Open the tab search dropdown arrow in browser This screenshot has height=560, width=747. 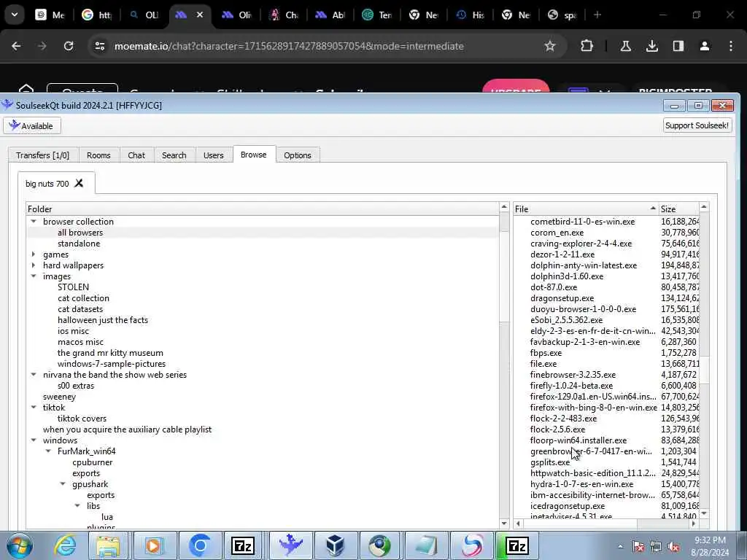[x=15, y=15]
